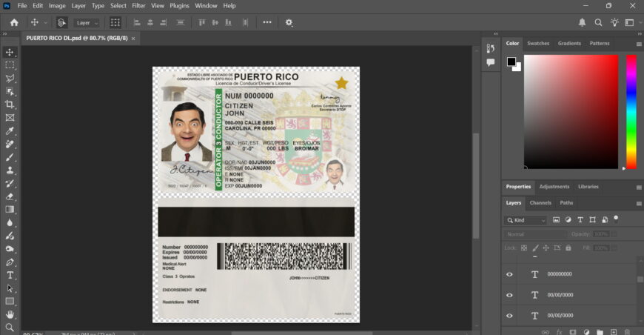Choose the Hand tool
644x335 pixels.
point(10,314)
